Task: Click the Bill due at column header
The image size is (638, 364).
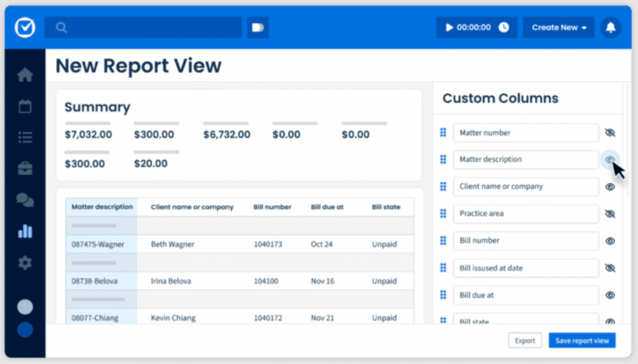Action: 327,207
